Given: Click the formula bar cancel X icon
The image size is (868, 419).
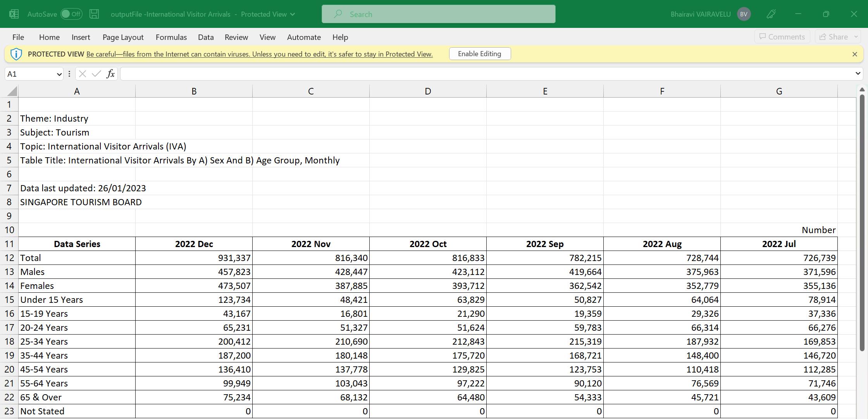Looking at the screenshot, I should (x=83, y=74).
